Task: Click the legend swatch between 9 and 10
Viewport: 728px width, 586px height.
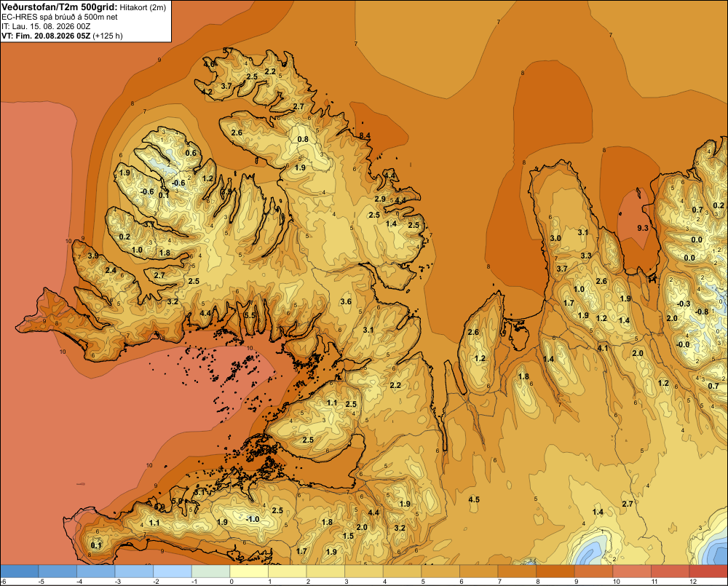Action: pyautogui.click(x=594, y=571)
